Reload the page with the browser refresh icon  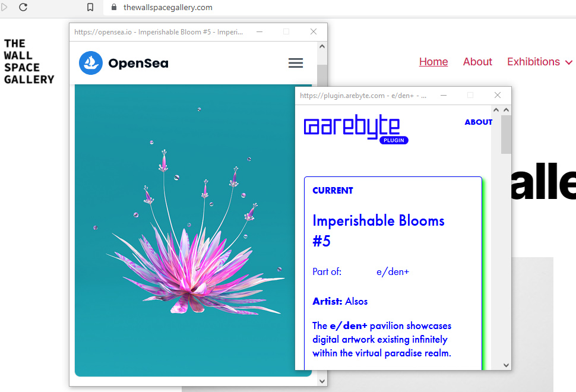(23, 7)
